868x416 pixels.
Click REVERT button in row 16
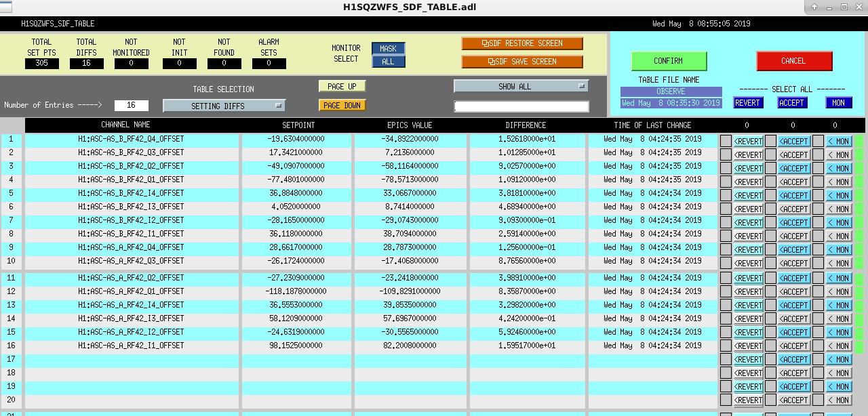(749, 346)
